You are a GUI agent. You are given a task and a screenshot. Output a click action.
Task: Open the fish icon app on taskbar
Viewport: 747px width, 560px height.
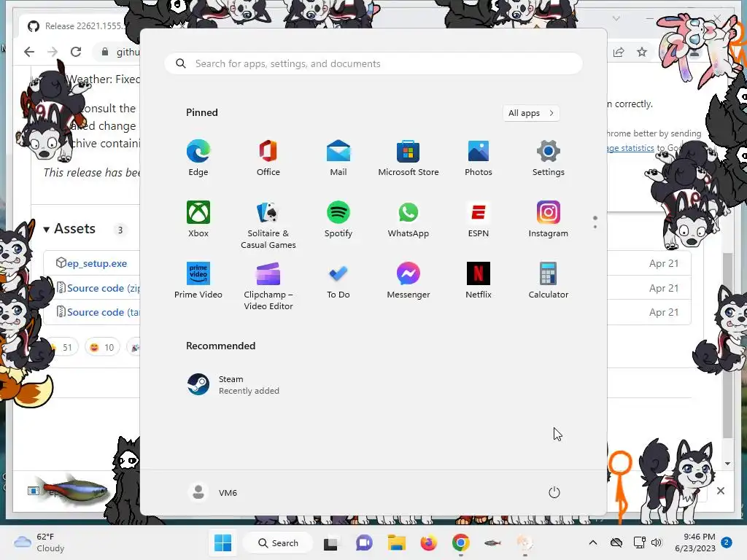click(492, 542)
